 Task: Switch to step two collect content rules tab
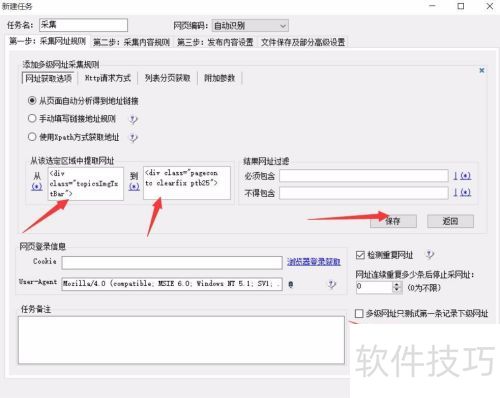click(x=132, y=42)
